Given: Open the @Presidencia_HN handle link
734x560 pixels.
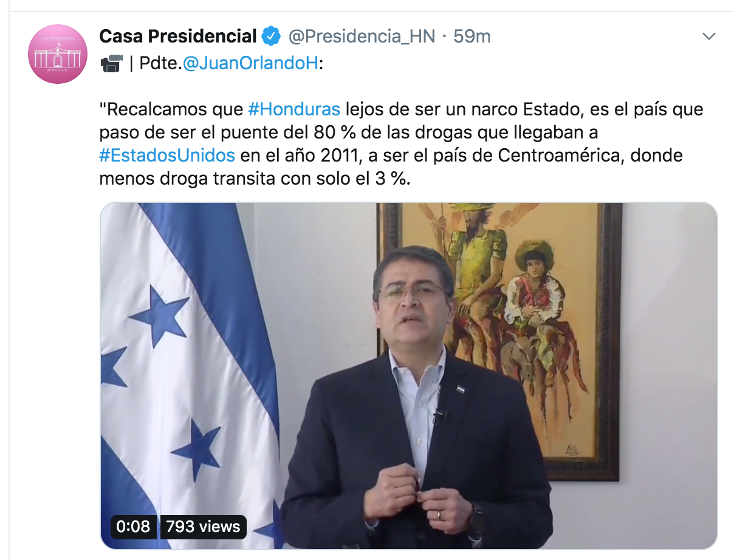Looking at the screenshot, I should [x=362, y=36].
